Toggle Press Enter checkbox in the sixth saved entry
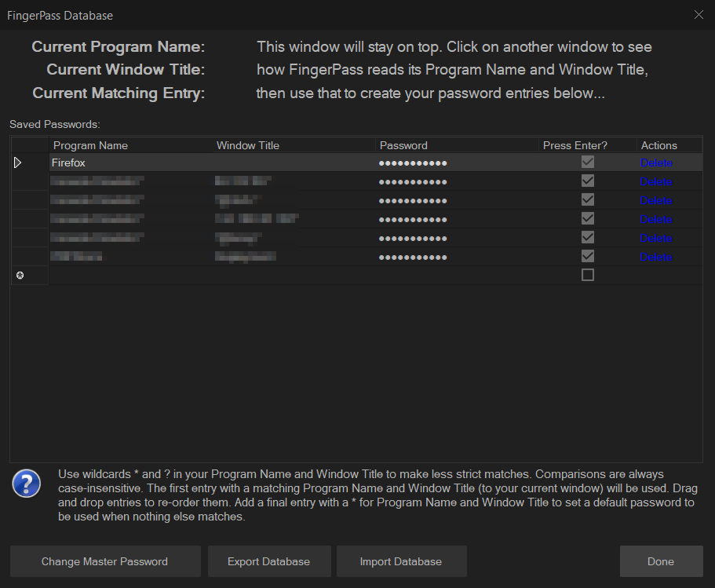 [587, 256]
